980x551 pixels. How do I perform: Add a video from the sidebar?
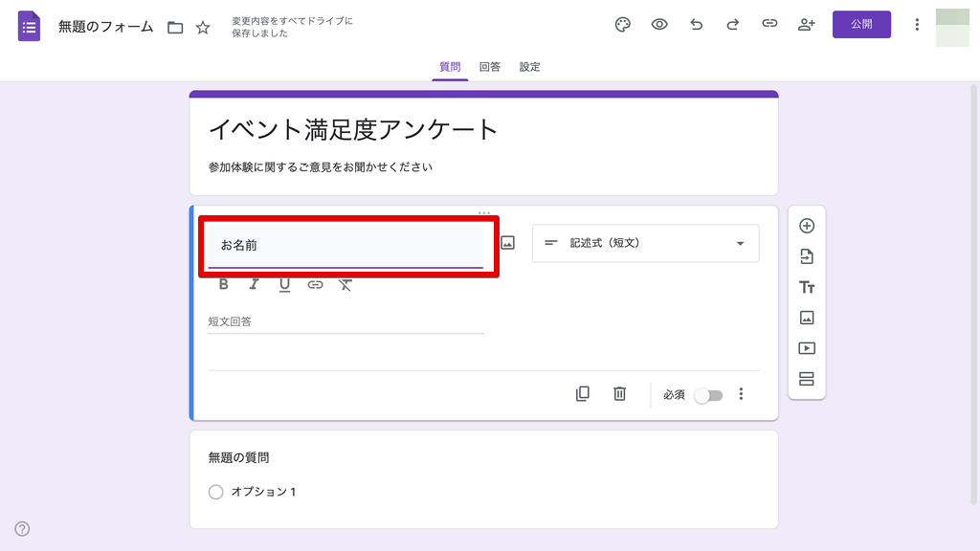pyautogui.click(x=807, y=349)
